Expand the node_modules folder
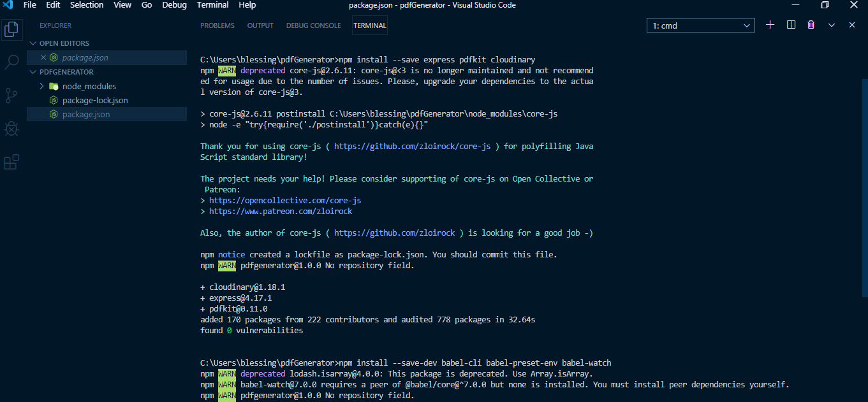 click(41, 86)
